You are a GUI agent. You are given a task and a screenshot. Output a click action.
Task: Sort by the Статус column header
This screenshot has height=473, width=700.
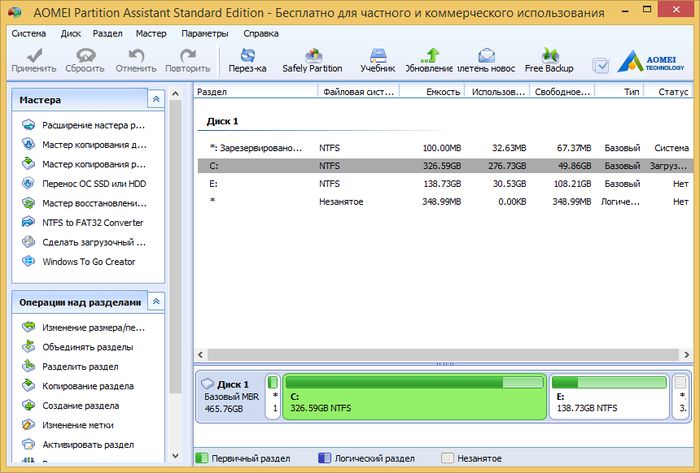point(668,91)
